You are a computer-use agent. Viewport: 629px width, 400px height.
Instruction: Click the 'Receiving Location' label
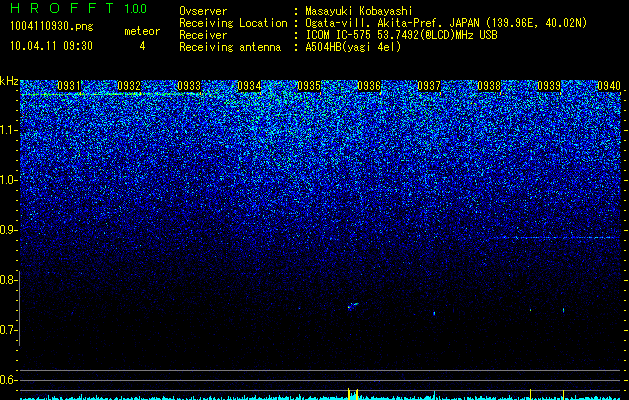pyautogui.click(x=233, y=23)
